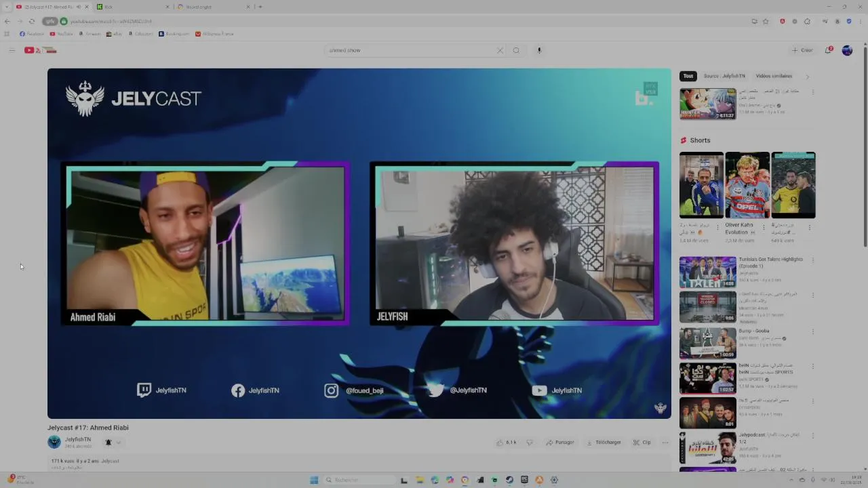868x488 pixels.
Task: Open the red adblock extension icon
Action: [x=782, y=21]
